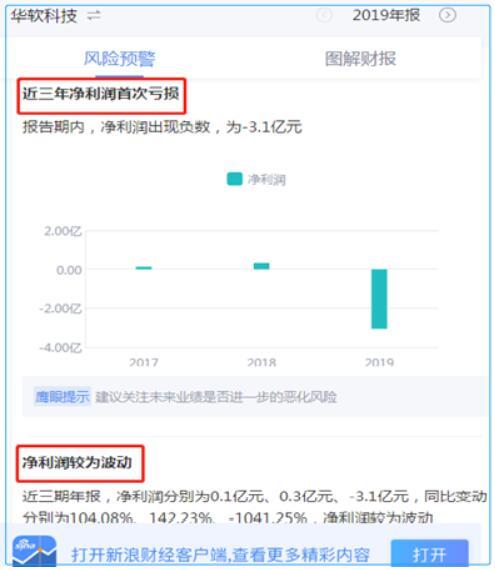Select the 2019年报 period label

(x=386, y=15)
